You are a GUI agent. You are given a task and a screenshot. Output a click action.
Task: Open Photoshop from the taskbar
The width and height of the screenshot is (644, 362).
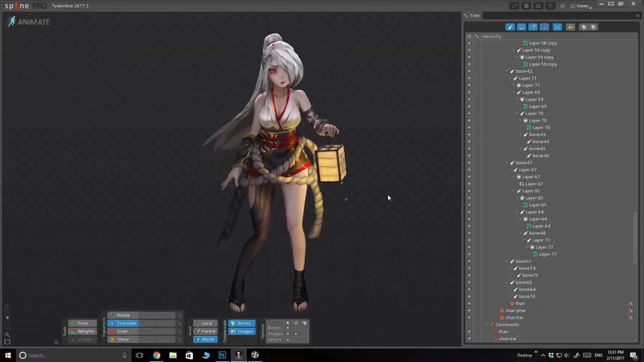(x=222, y=355)
